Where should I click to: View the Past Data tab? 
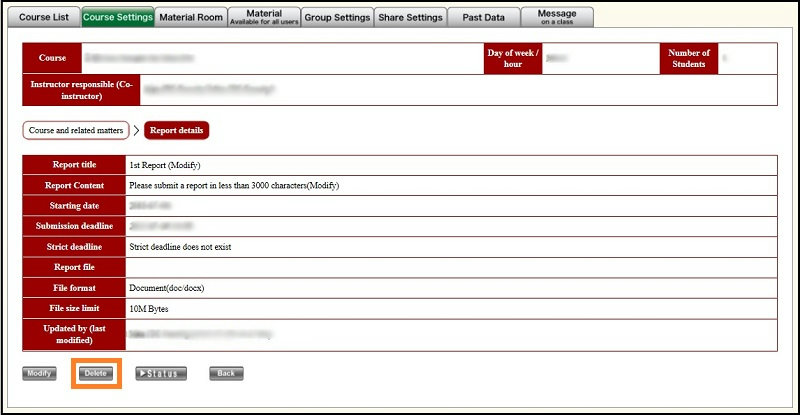(483, 17)
